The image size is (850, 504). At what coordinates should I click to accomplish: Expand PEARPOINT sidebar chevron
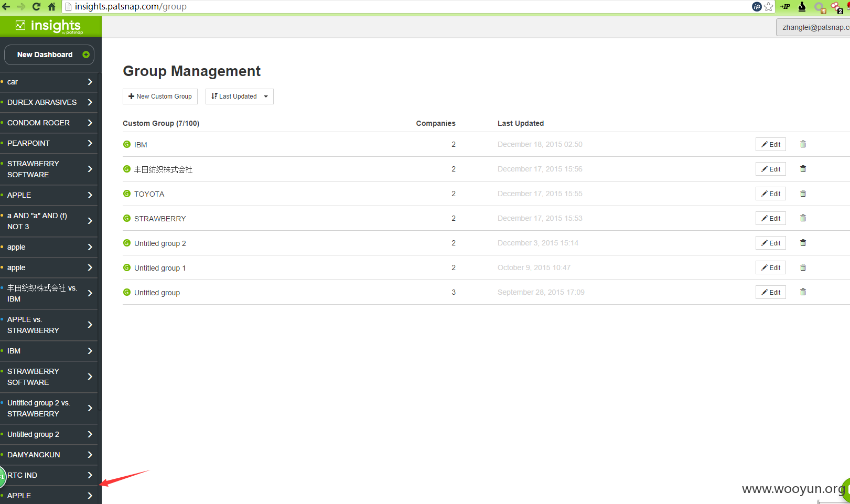pos(90,143)
